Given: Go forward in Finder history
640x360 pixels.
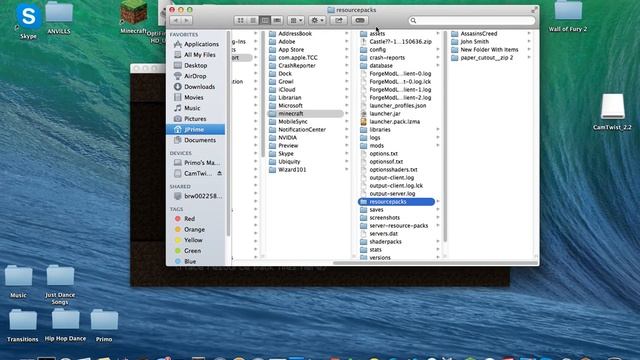Looking at the screenshot, I should pos(187,20).
